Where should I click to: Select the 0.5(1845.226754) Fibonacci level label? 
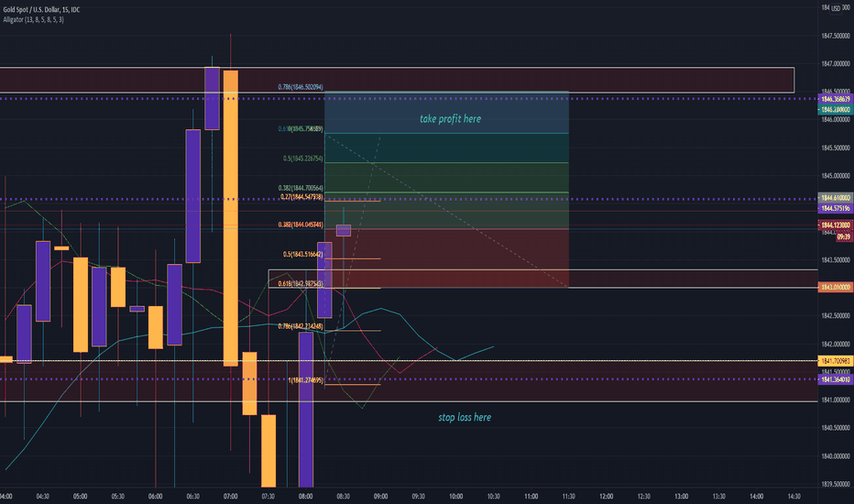coord(302,159)
